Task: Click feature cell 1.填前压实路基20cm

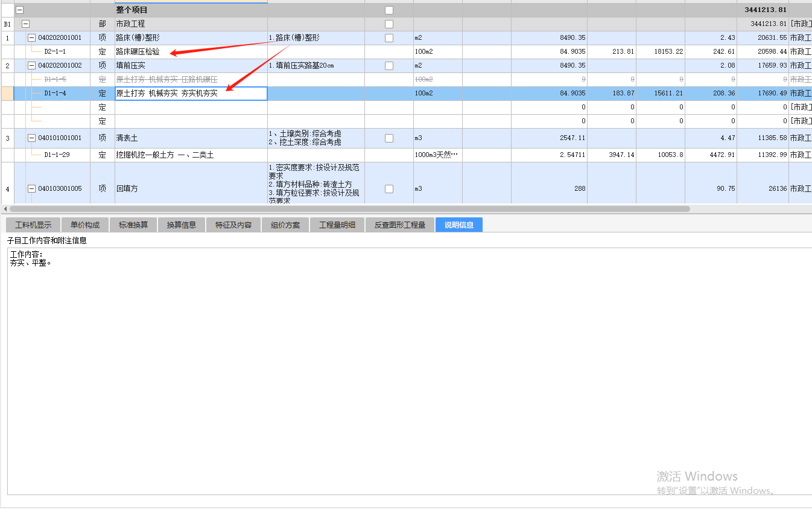Action: point(316,66)
